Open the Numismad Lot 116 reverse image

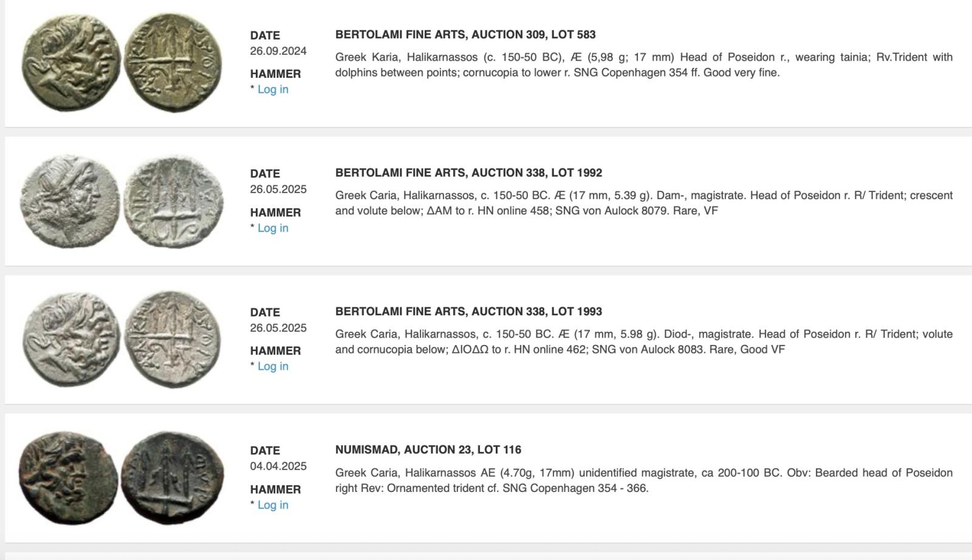173,478
